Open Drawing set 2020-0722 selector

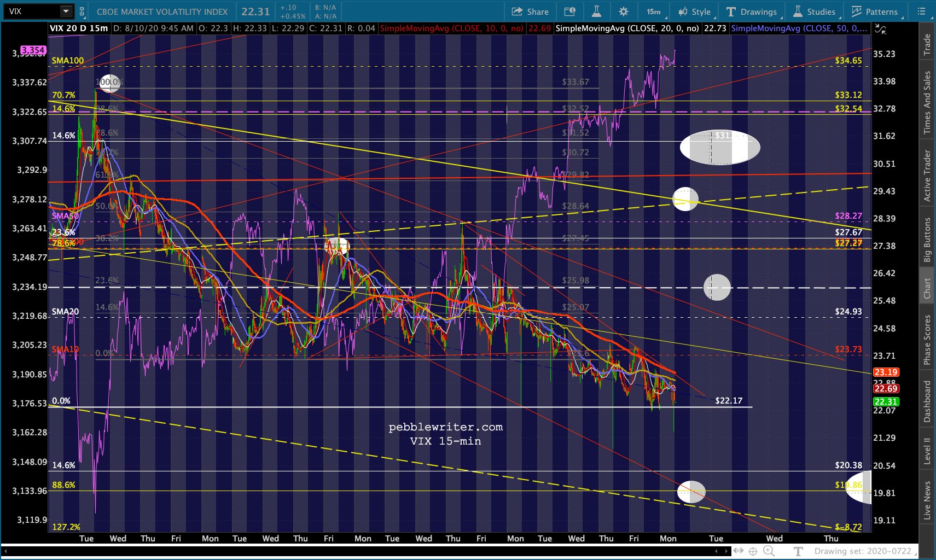tap(863, 551)
